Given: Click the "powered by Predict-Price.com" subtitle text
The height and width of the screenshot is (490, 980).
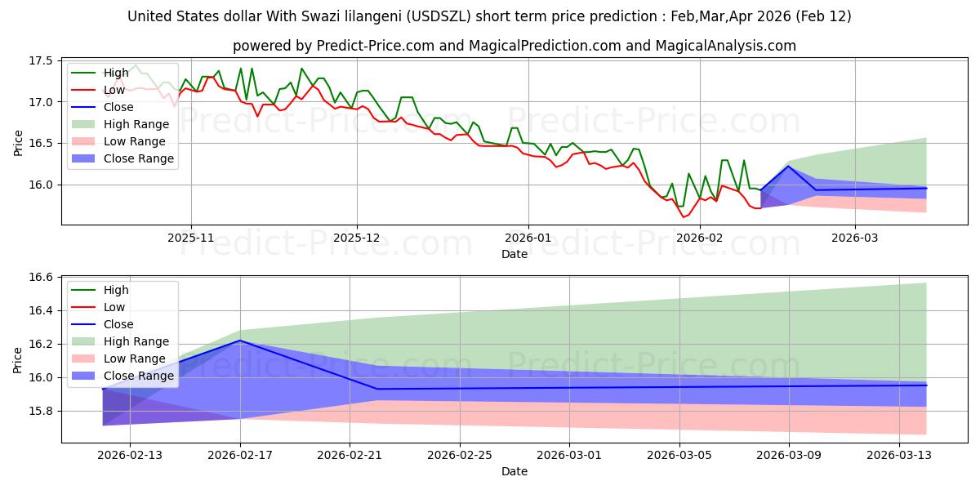Looking at the screenshot, I should pyautogui.click(x=514, y=46).
